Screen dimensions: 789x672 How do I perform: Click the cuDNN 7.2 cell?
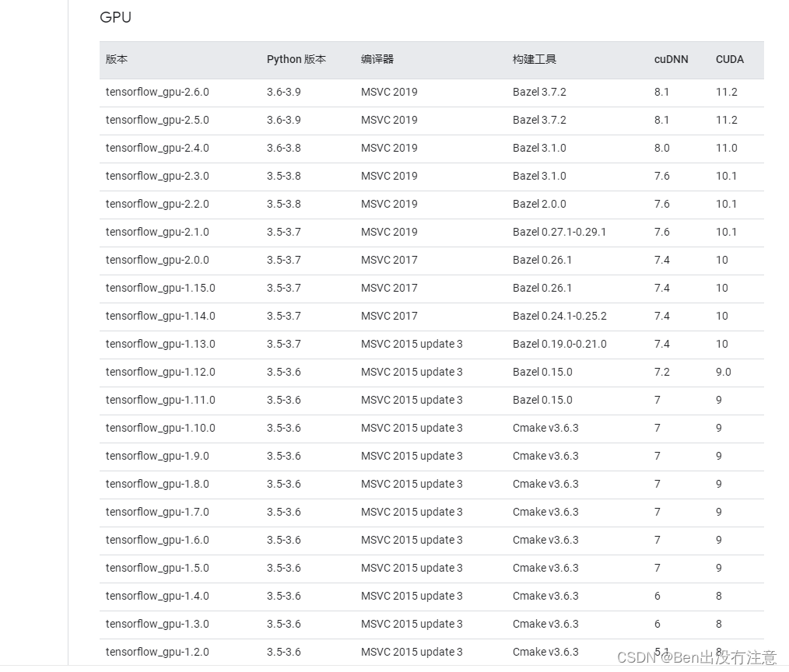click(x=661, y=373)
